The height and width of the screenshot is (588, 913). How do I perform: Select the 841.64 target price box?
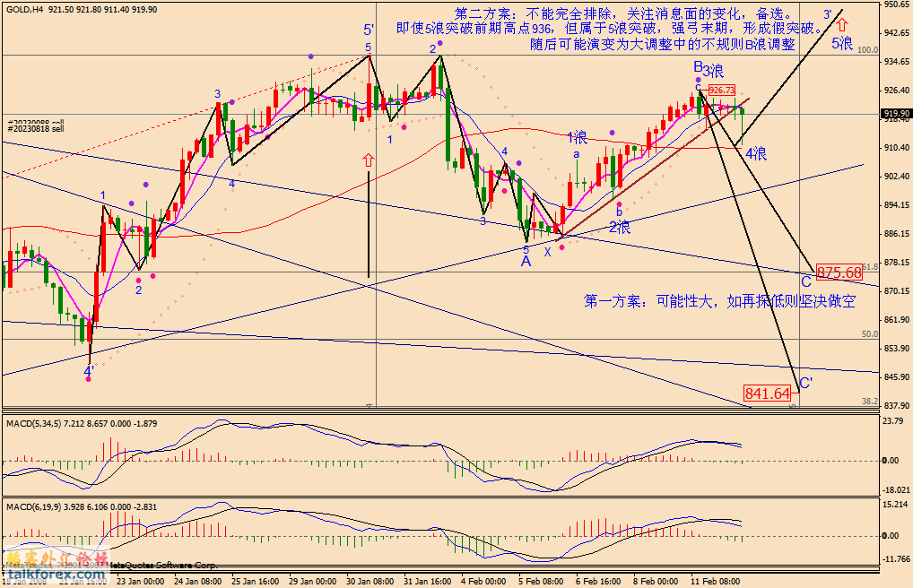[767, 393]
